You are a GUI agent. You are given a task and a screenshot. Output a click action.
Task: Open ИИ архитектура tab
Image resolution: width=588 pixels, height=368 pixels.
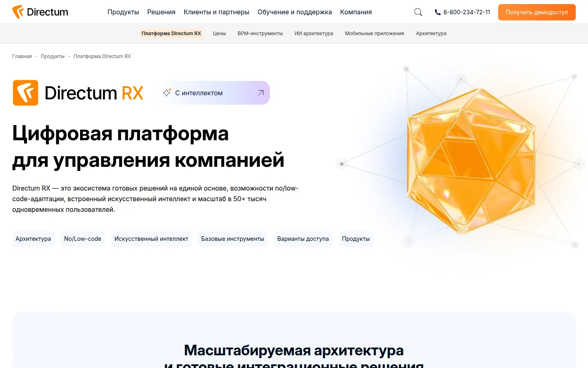[314, 34]
